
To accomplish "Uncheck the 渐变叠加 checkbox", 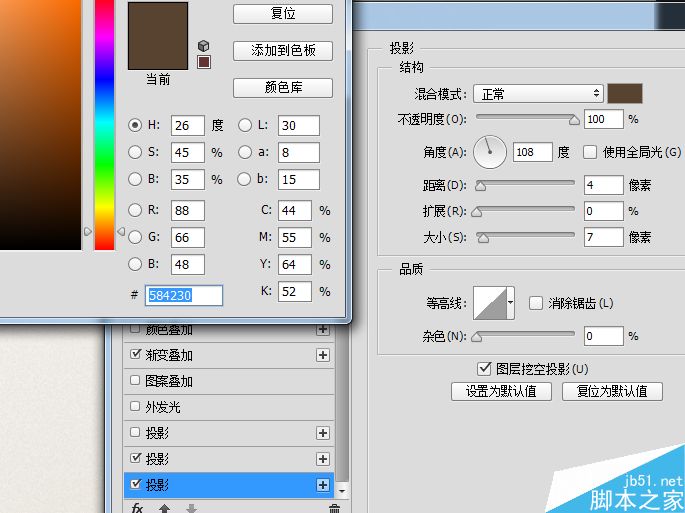I will [x=135, y=354].
